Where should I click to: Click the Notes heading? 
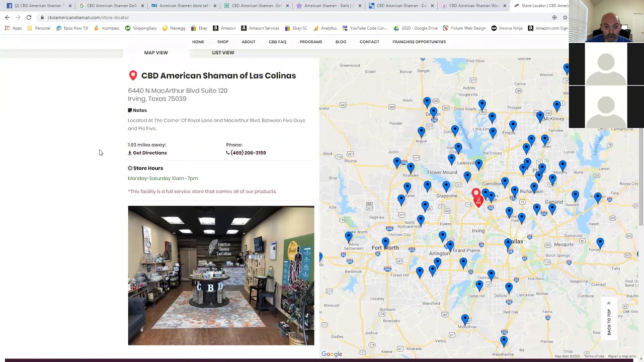[x=137, y=111]
